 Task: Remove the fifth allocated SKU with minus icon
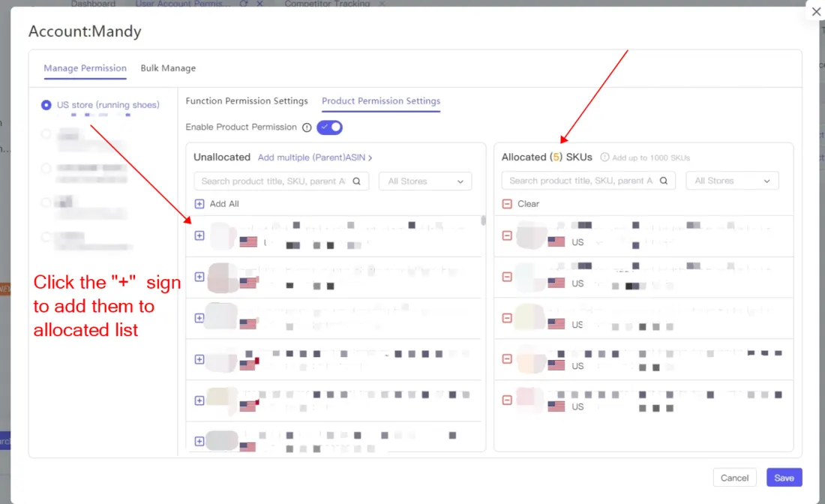pyautogui.click(x=507, y=400)
